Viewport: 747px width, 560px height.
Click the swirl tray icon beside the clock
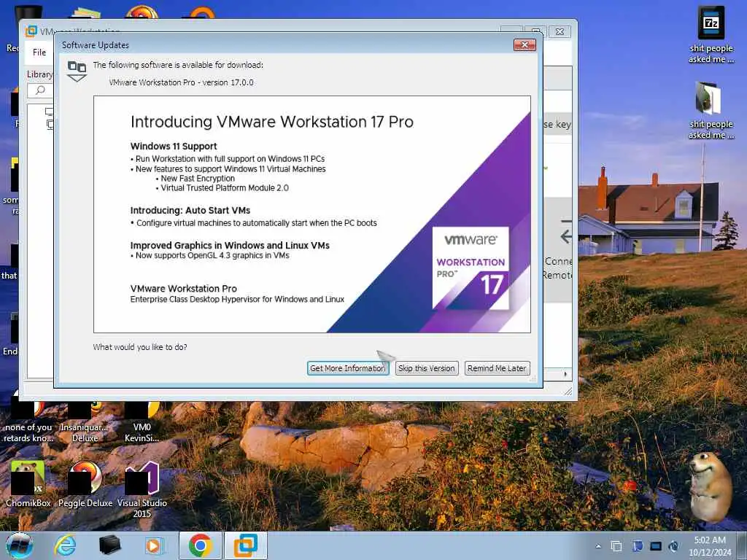[673, 546]
